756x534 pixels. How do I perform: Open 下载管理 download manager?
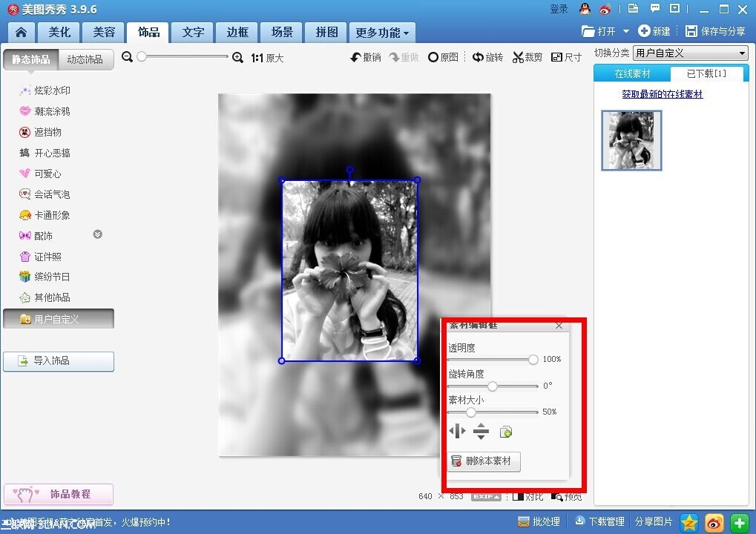click(599, 521)
